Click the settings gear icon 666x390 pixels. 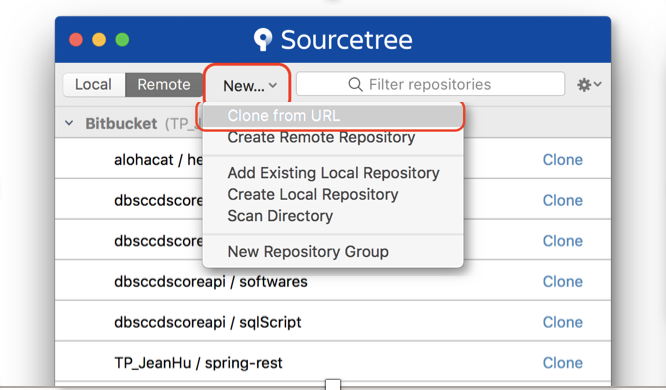coord(584,85)
